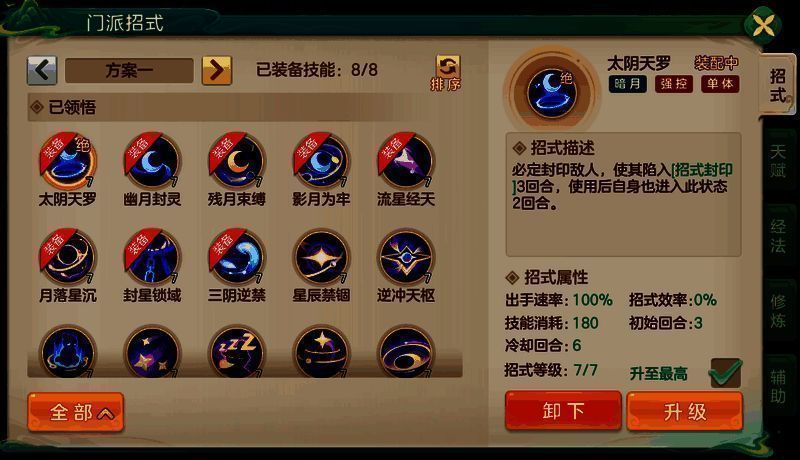Go to next scheme with right arrow
Viewport: 800px width, 460px height.
[x=217, y=70]
